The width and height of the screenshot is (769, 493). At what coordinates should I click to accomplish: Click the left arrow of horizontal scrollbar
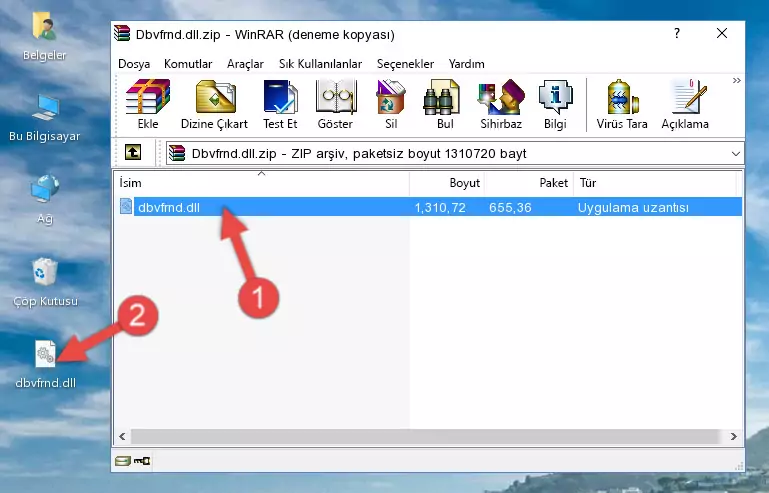(x=122, y=436)
